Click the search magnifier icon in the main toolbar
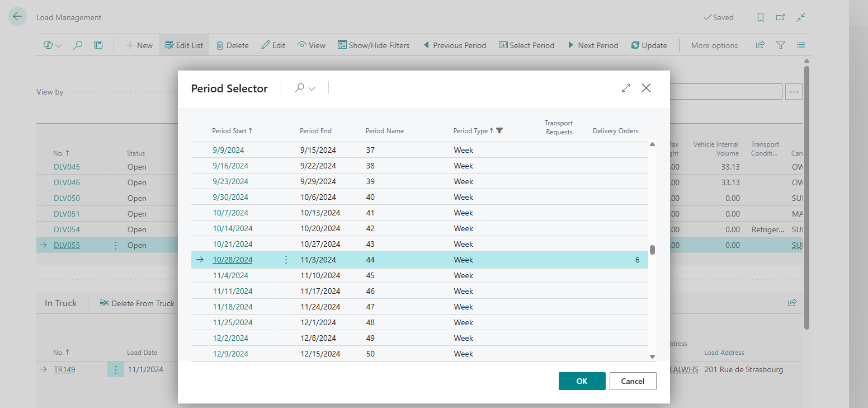Screen dimensions: 868x408 pos(78,45)
